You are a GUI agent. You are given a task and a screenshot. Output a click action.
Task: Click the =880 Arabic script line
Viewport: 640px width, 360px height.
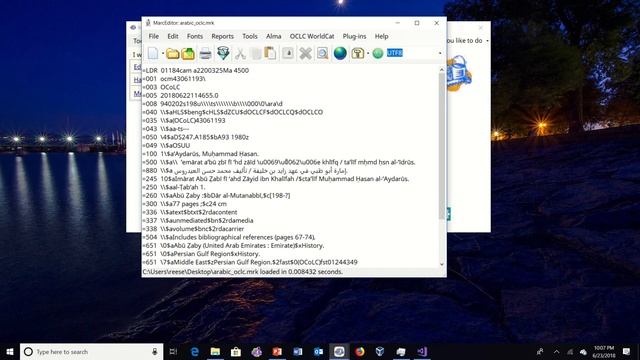[x=245, y=171]
